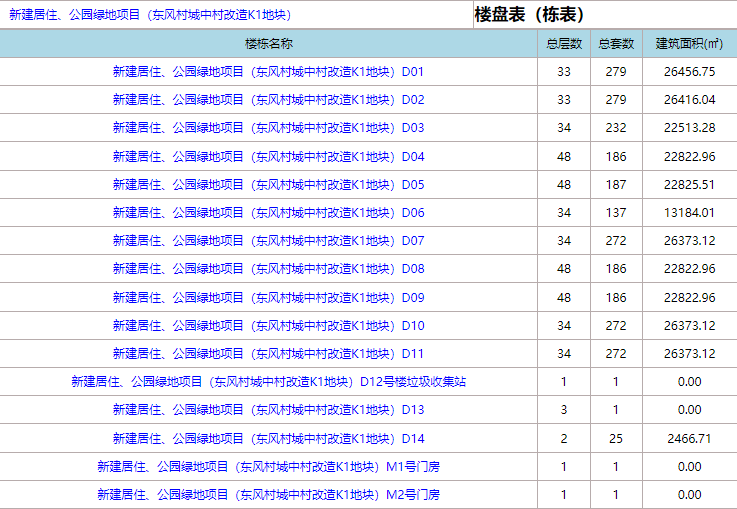Open building D06 link

pyautogui.click(x=268, y=213)
